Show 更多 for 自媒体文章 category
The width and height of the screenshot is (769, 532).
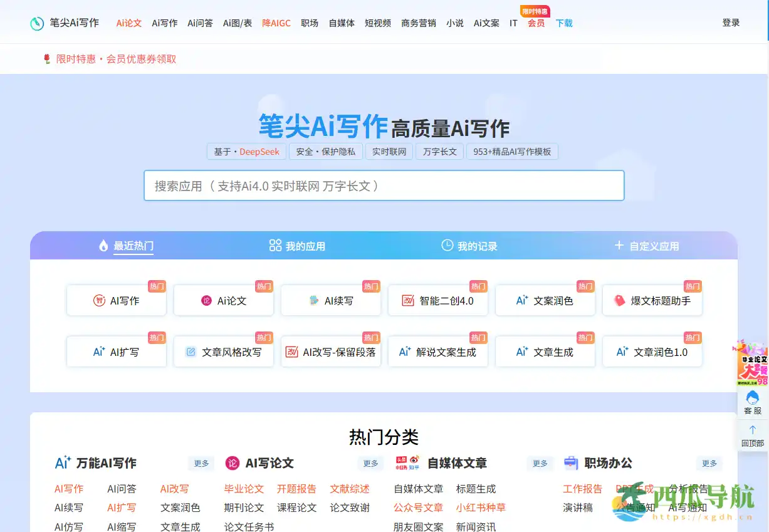click(540, 464)
